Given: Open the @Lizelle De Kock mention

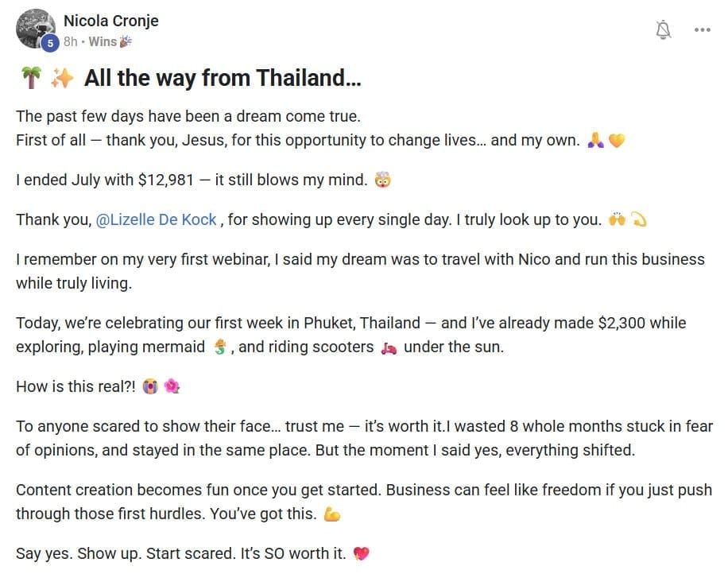Looking at the screenshot, I should pos(156,219).
